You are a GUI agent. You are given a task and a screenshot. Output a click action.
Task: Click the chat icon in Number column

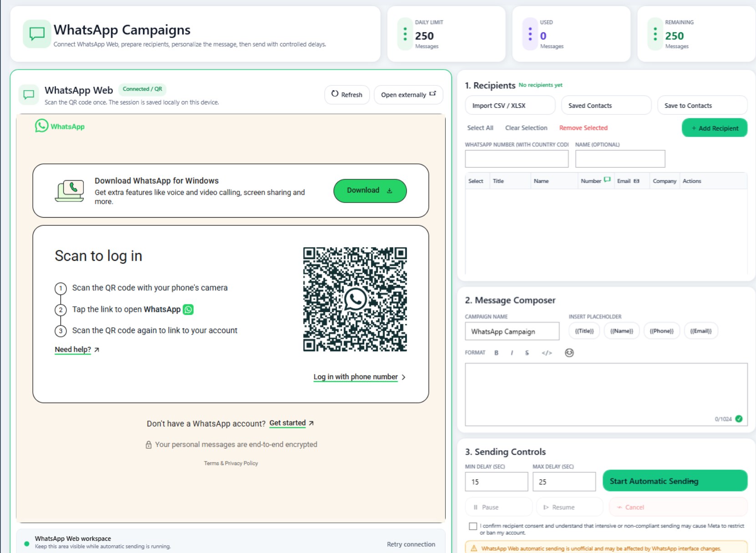point(607,180)
